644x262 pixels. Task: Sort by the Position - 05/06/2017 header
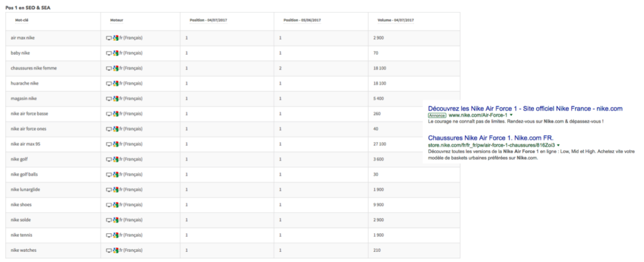click(302, 20)
